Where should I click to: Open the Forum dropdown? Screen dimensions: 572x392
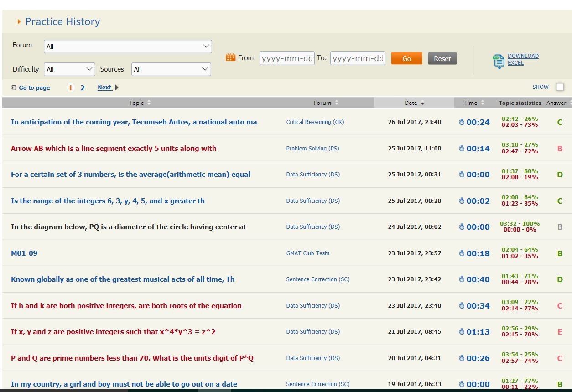(x=128, y=46)
